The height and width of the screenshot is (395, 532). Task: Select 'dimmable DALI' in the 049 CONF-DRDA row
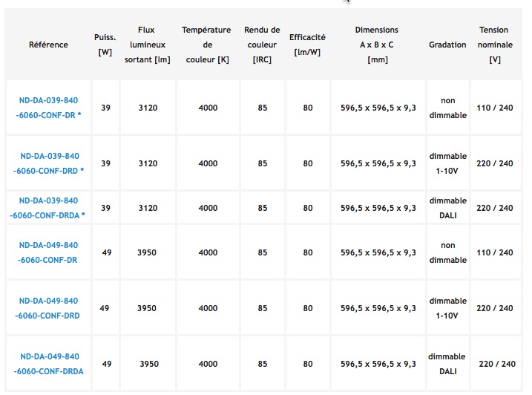[x=447, y=364]
